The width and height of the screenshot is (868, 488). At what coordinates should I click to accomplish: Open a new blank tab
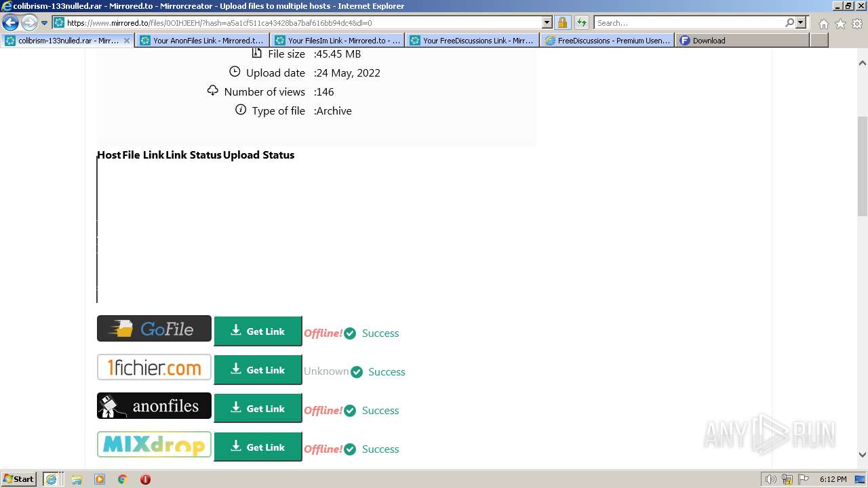[819, 41]
